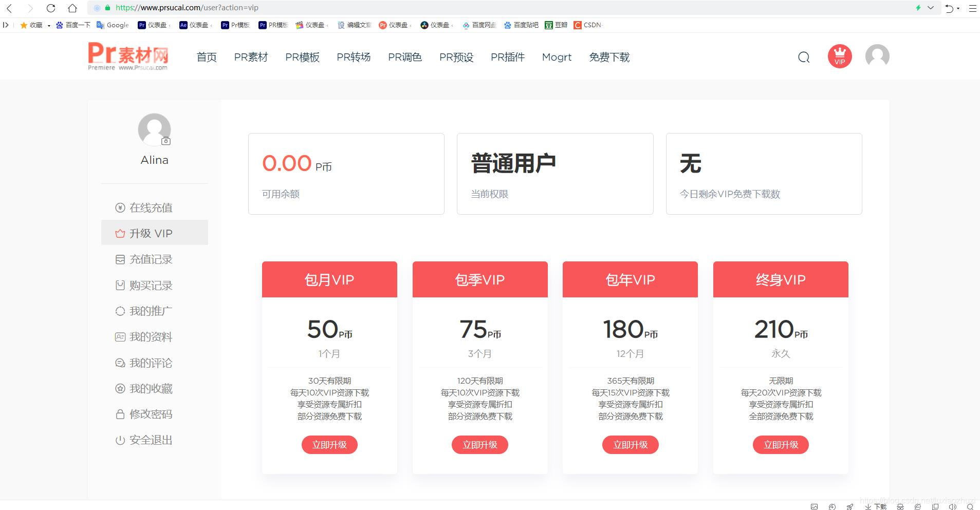The height and width of the screenshot is (510, 980).
Task: Click the 包月VIP plan header
Action: pyautogui.click(x=329, y=279)
